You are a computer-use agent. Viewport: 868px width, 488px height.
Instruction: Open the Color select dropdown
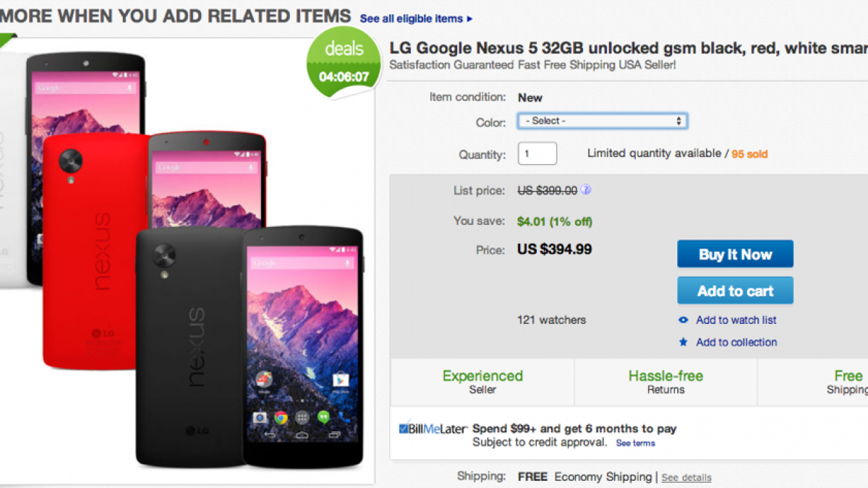coord(602,121)
